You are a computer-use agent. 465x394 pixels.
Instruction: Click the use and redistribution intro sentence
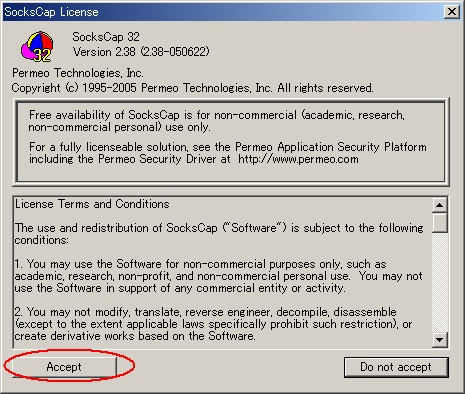pos(219,234)
